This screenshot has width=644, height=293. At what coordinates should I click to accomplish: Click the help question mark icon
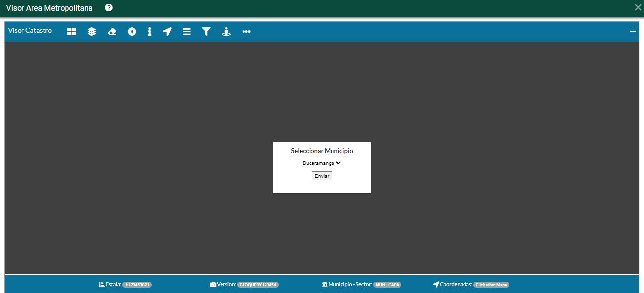click(109, 8)
